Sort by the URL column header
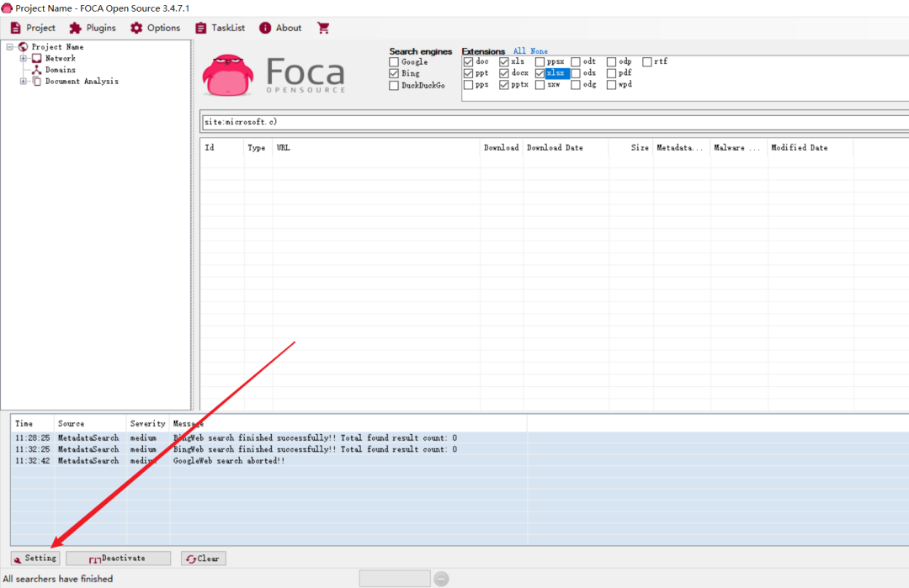909x588 pixels. click(x=376, y=148)
